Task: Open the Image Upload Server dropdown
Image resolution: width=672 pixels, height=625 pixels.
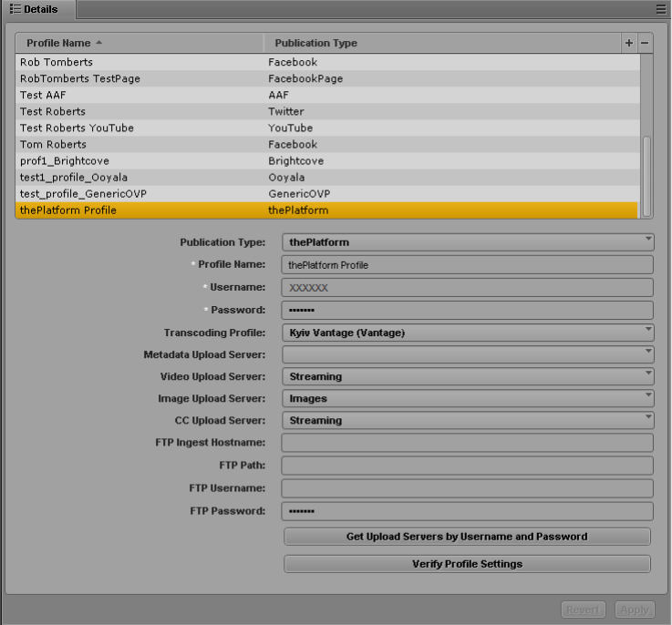Action: coord(468,398)
